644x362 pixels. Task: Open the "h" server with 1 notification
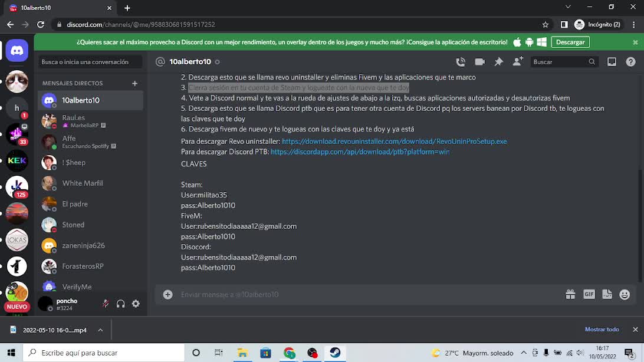17,108
